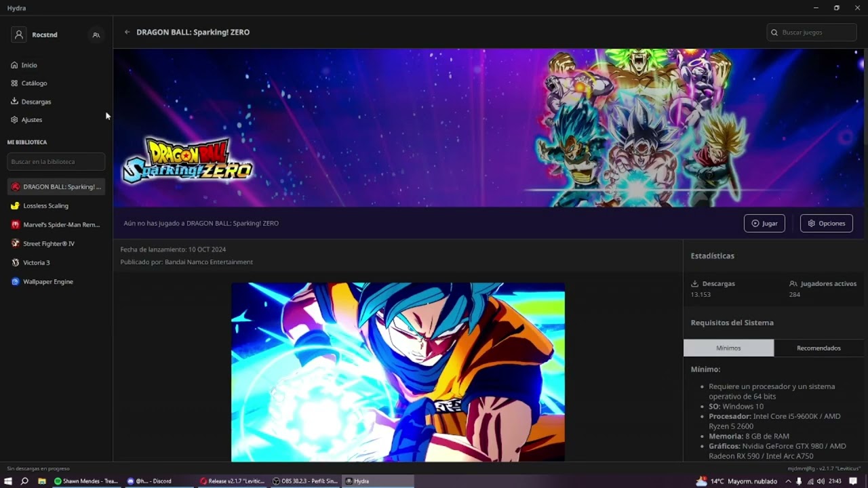The height and width of the screenshot is (488, 868).
Task: Click the Descargas download icon in sidebar
Action: pyautogui.click(x=14, y=102)
